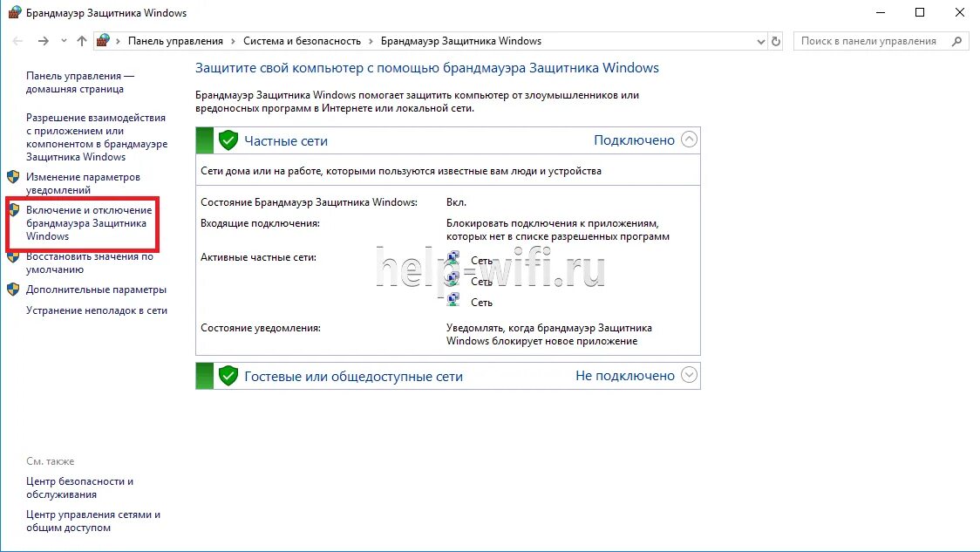Click green shield icon of Частные сети
This screenshot has height=552, width=980.
(x=228, y=140)
